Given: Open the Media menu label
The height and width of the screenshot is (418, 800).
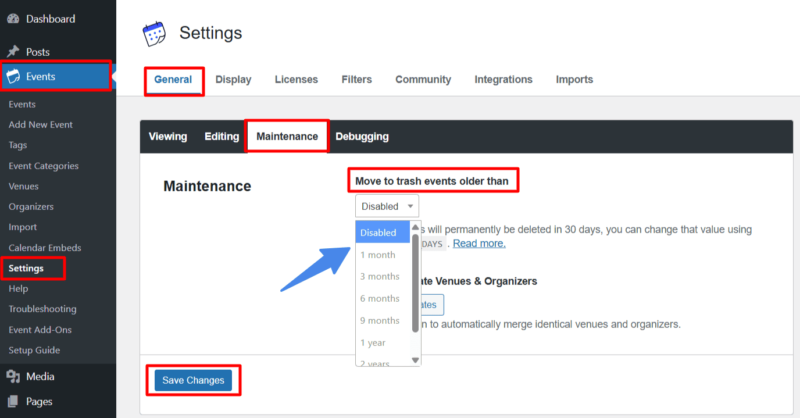Looking at the screenshot, I should [40, 377].
